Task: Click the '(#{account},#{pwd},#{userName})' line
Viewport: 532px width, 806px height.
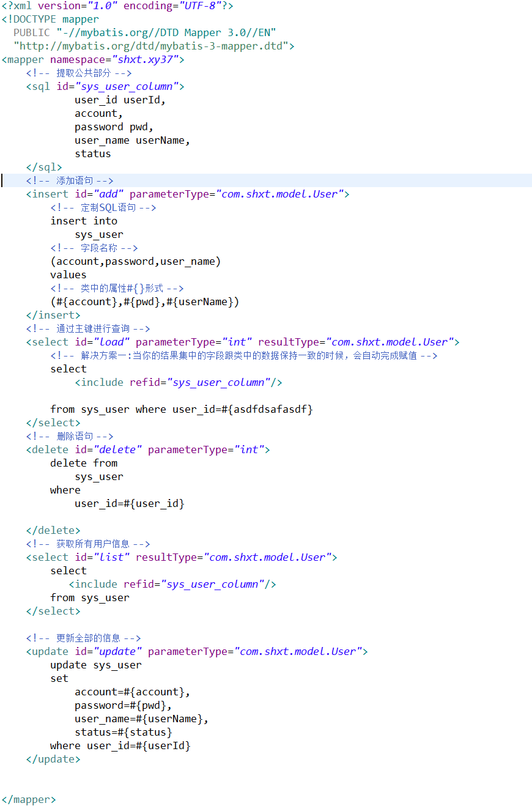Action: tap(145, 302)
